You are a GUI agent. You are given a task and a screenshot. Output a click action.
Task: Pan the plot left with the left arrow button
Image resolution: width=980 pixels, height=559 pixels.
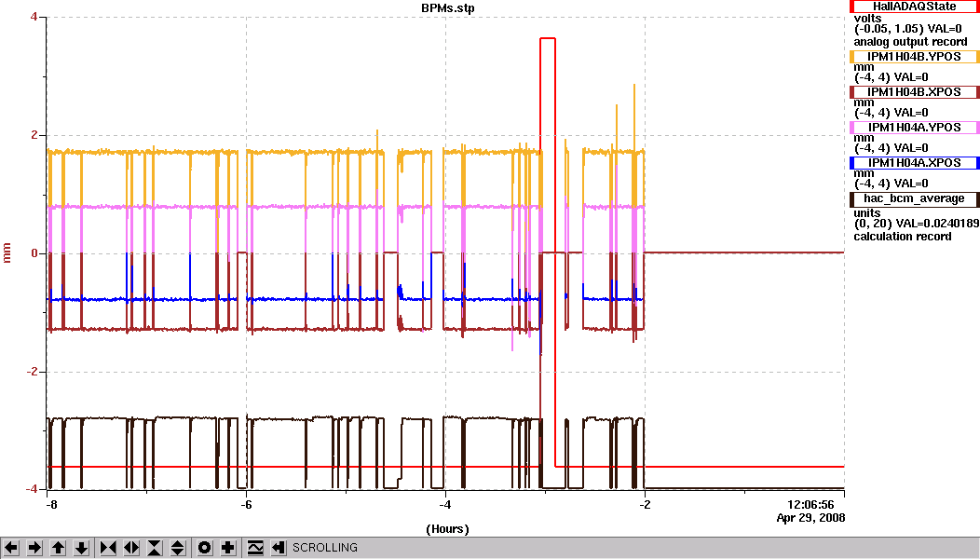coord(11,548)
